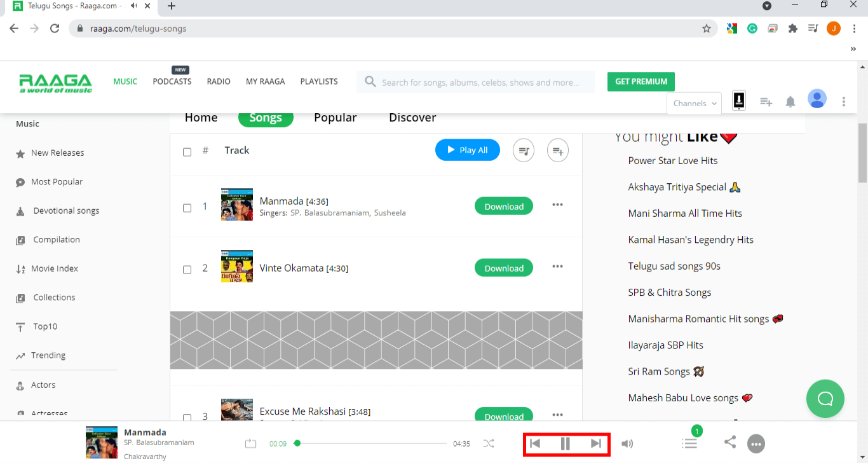Screen dimensions: 868x463
Task: Open Chrome extensions puzzle icon
Action: point(792,29)
